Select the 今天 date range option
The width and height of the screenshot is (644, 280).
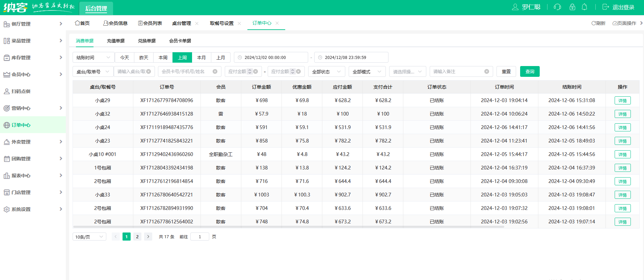coord(125,58)
